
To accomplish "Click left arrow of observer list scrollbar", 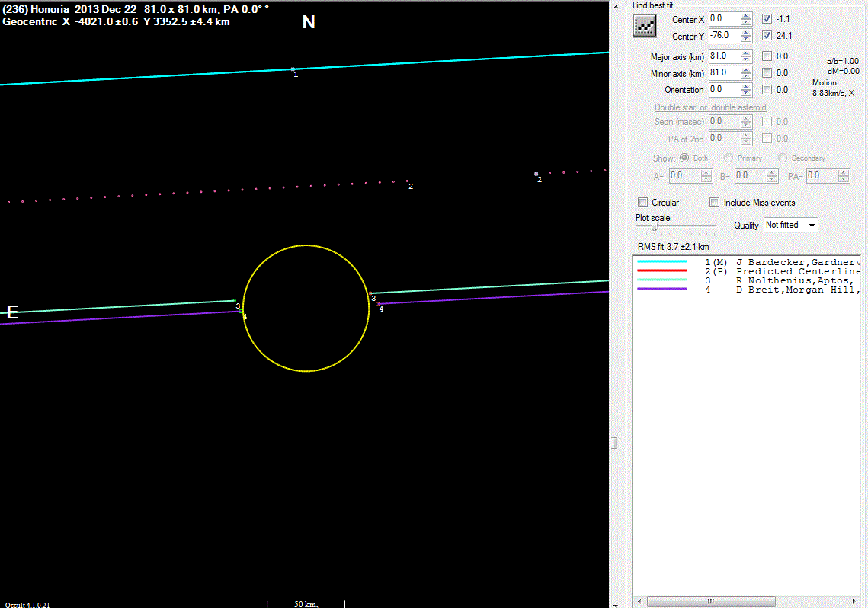I will (639, 601).
